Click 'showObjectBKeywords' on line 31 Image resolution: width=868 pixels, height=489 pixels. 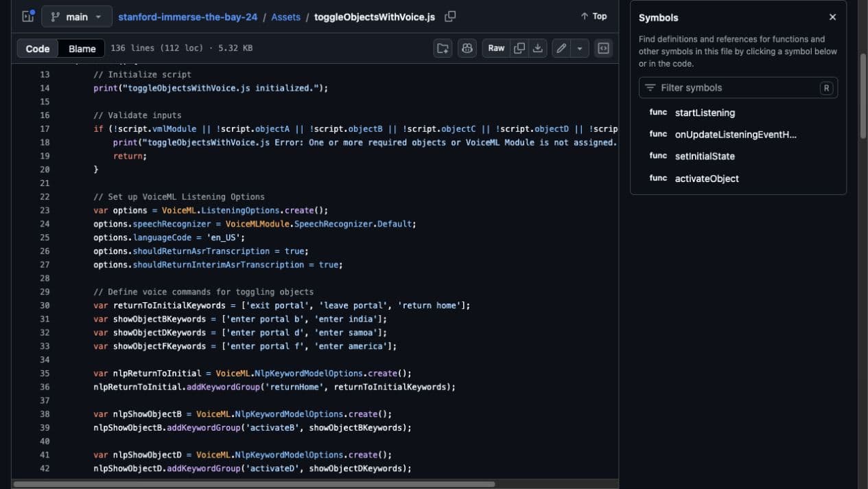[x=159, y=319]
